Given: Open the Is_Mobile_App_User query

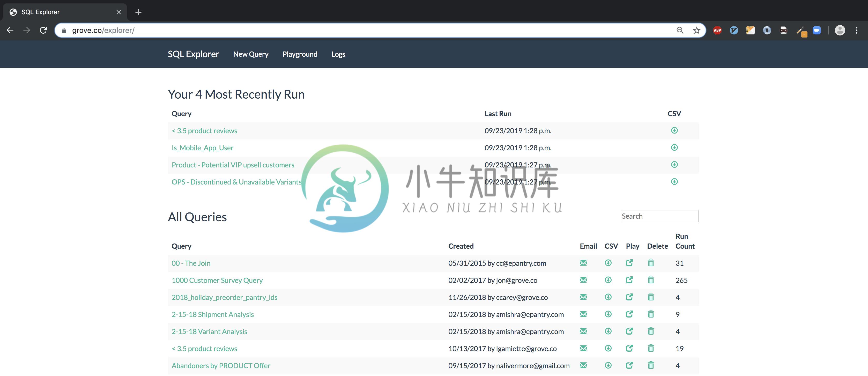Looking at the screenshot, I should 203,148.
